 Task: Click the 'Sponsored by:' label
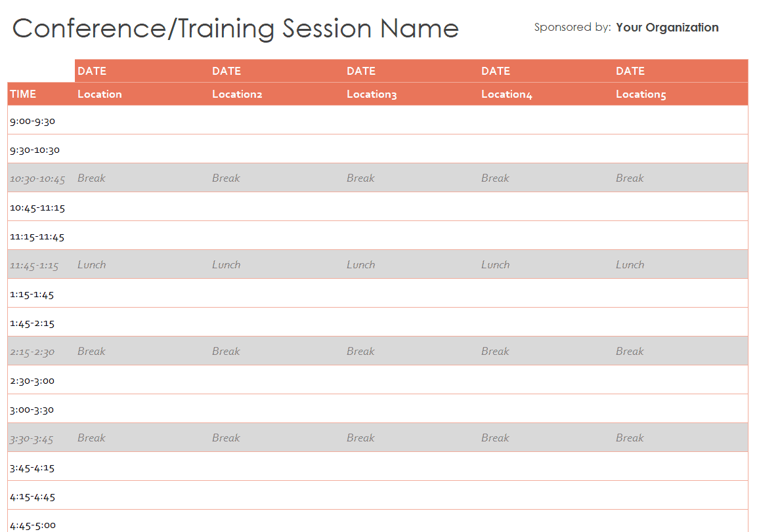[x=573, y=27]
